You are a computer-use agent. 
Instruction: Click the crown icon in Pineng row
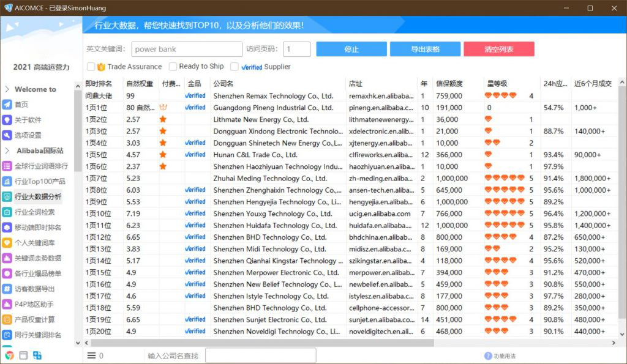(x=163, y=108)
